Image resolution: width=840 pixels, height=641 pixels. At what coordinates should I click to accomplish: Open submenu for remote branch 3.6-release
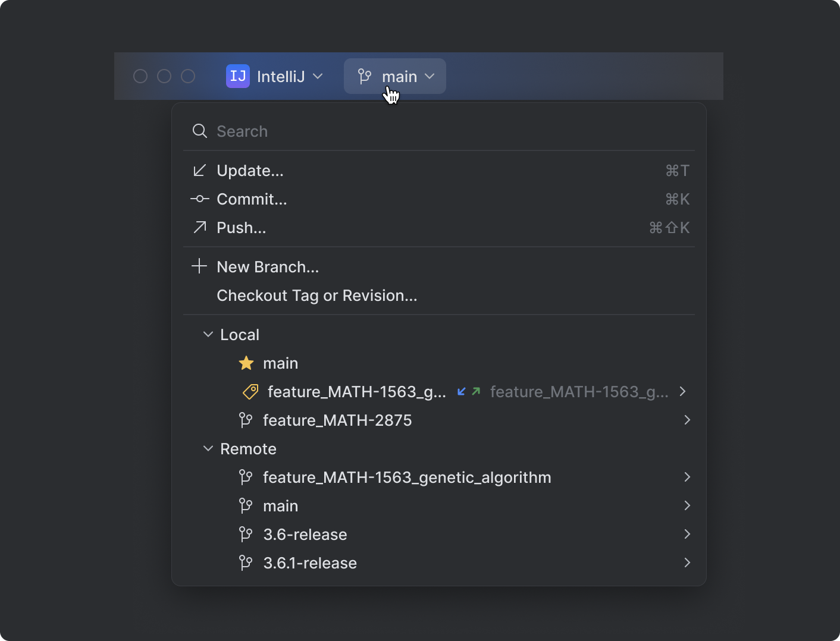coord(687,534)
